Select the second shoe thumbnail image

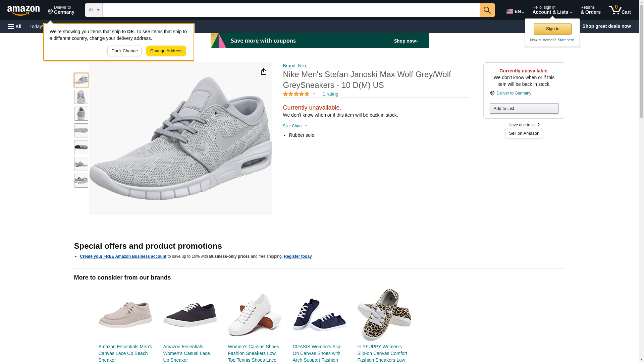[81, 97]
